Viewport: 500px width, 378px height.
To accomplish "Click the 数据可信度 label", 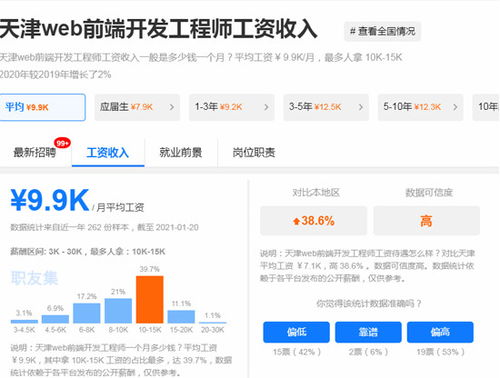I will [429, 192].
